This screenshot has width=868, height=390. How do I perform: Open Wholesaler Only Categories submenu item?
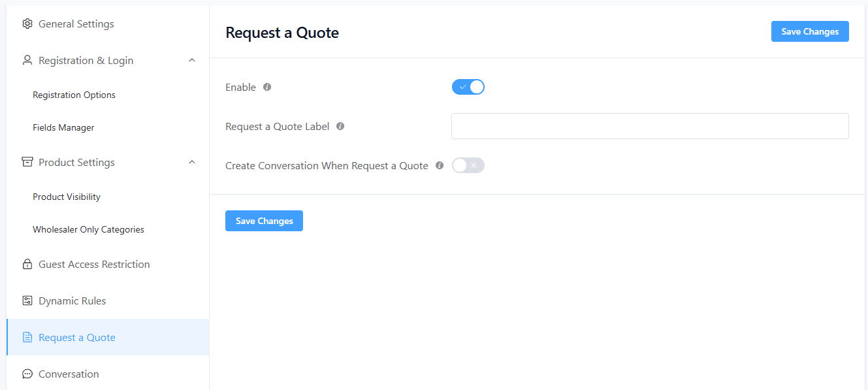(x=108, y=229)
